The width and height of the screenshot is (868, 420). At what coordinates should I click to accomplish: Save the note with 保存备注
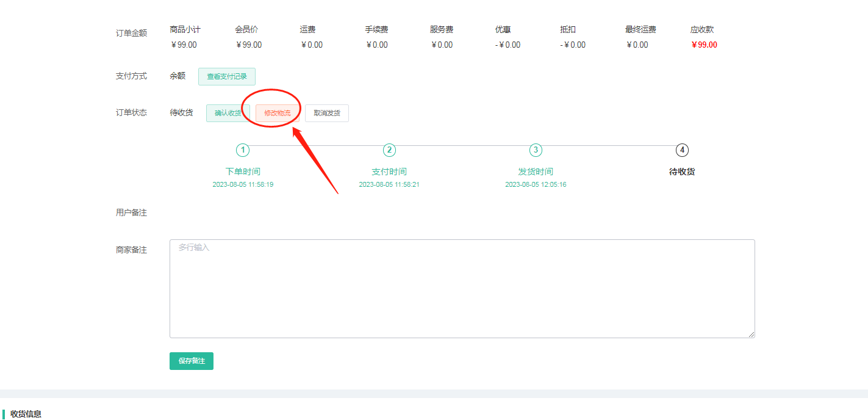pyautogui.click(x=191, y=361)
